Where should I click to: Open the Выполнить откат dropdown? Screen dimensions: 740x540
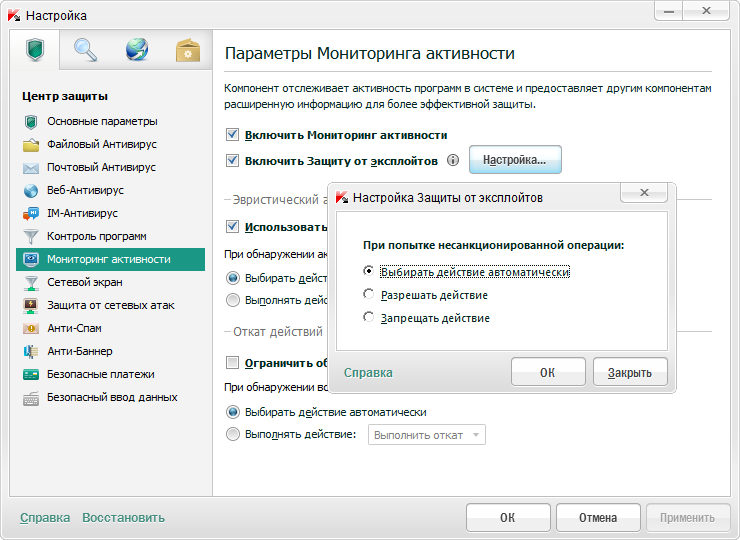click(427, 435)
